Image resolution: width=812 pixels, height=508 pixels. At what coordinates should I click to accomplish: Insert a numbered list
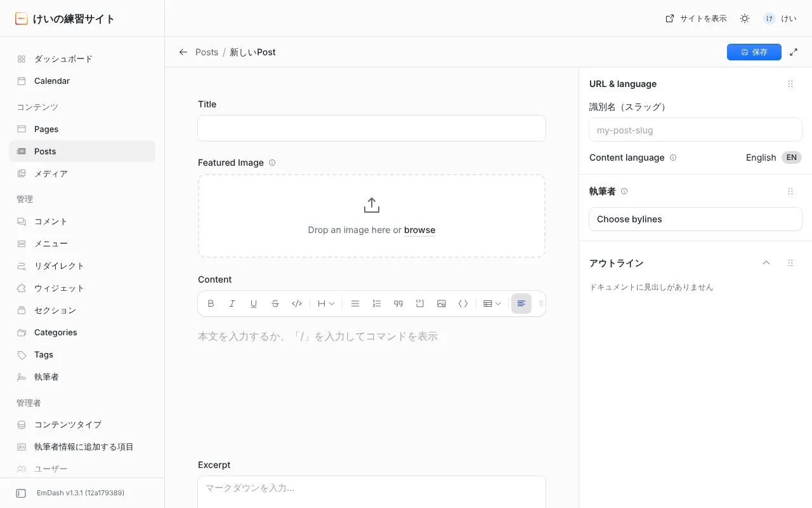(x=377, y=304)
